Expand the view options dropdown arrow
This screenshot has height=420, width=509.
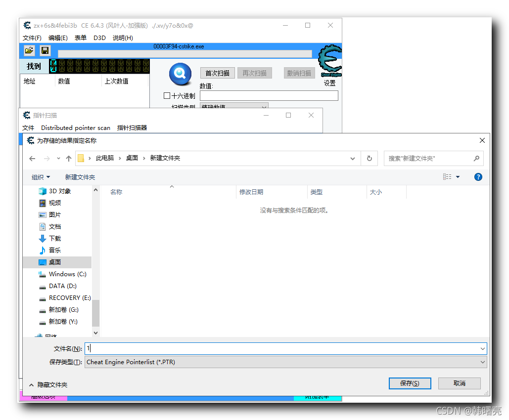[458, 177]
